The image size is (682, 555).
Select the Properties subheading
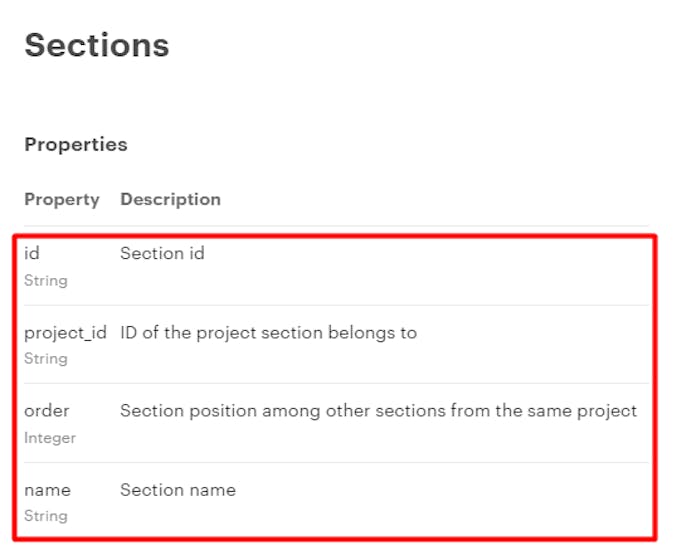pyautogui.click(x=76, y=144)
